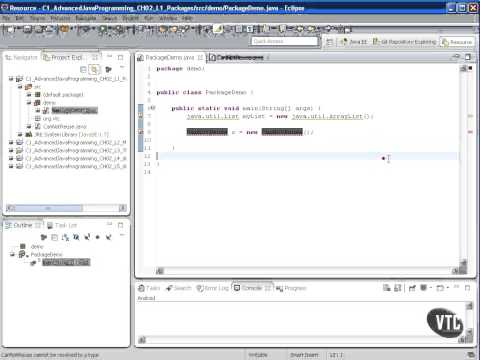Click the red overview ruler error mark
480x360 pixels.
[470, 132]
